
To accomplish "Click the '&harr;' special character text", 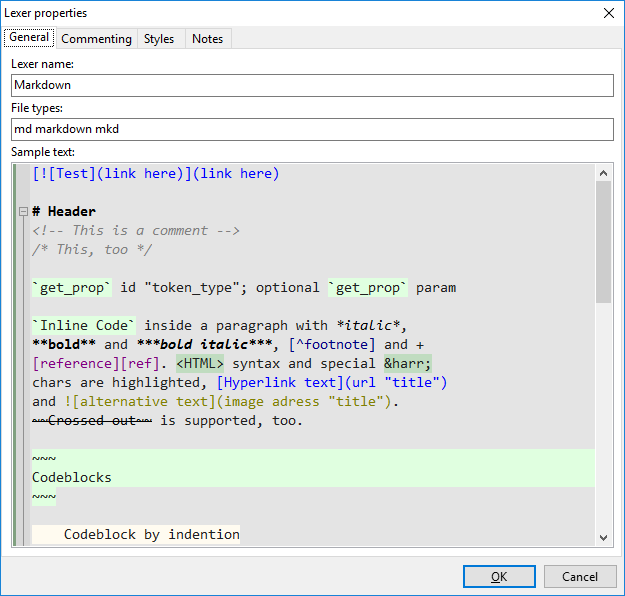I will pos(408,364).
